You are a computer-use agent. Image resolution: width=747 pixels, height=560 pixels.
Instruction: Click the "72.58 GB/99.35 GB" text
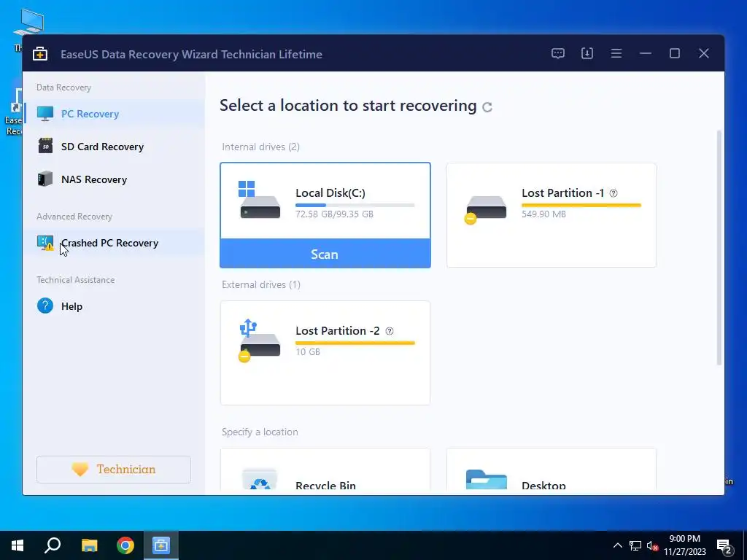coord(334,214)
